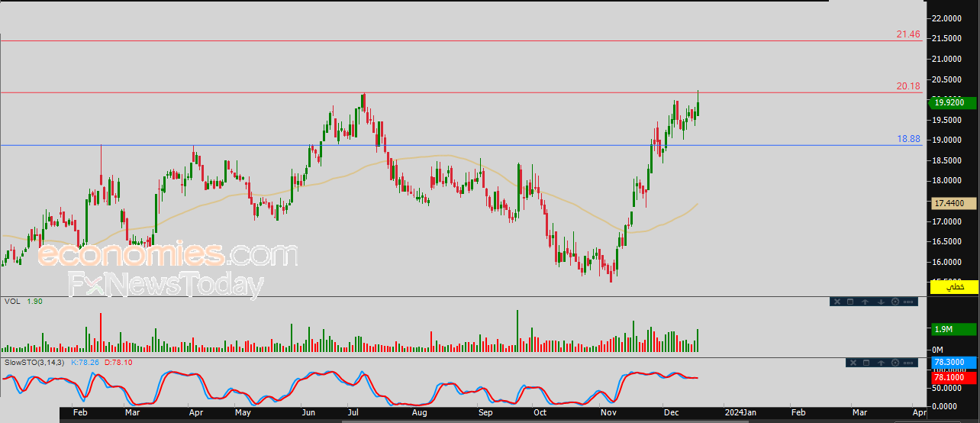Open more options for SlowSTO panel

(908, 363)
